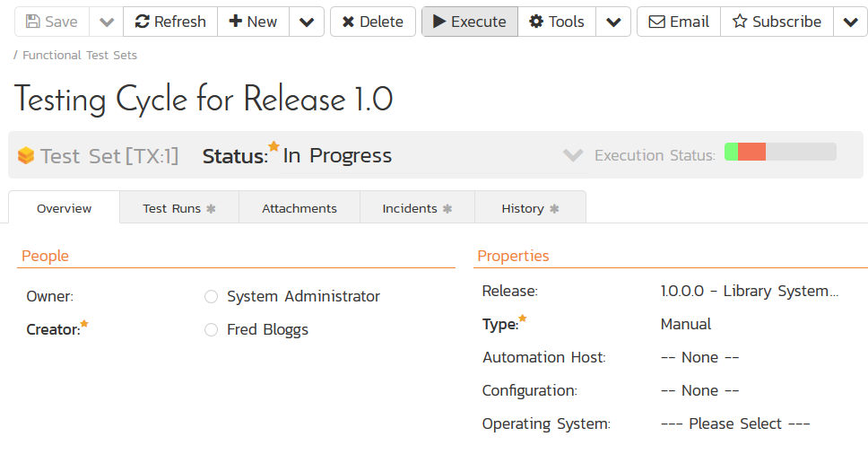Execute the test set
The width and height of the screenshot is (868, 454).
click(469, 22)
